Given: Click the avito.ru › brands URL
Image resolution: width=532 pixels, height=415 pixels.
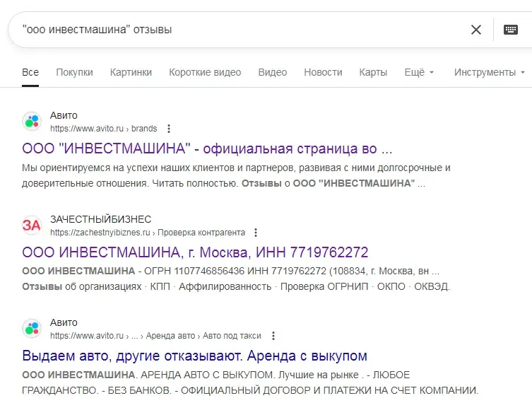Looking at the screenshot, I should pyautogui.click(x=103, y=129).
